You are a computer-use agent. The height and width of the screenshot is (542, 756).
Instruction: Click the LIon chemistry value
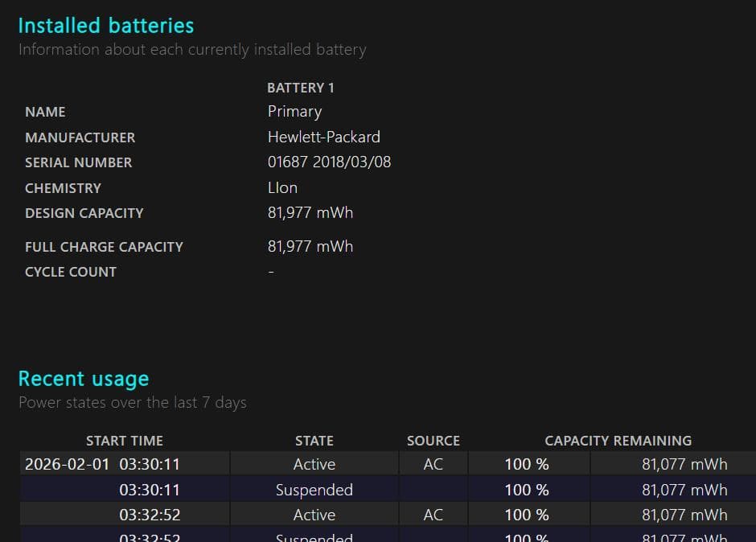(282, 188)
